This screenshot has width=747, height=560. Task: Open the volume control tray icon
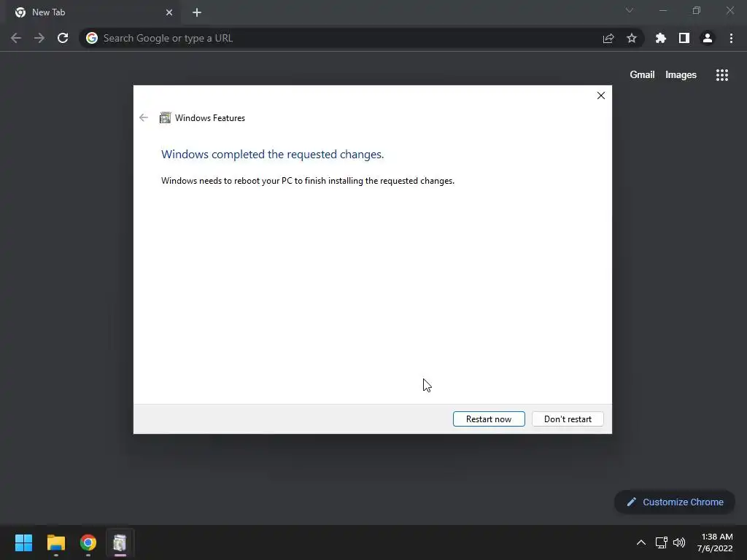click(x=679, y=542)
